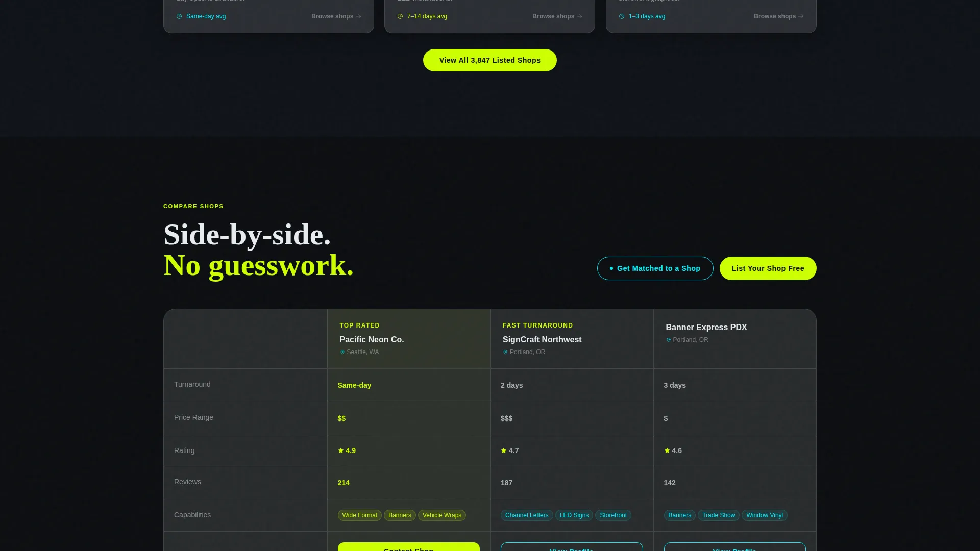Click the SignCraft Northwest shop name

[x=542, y=340]
